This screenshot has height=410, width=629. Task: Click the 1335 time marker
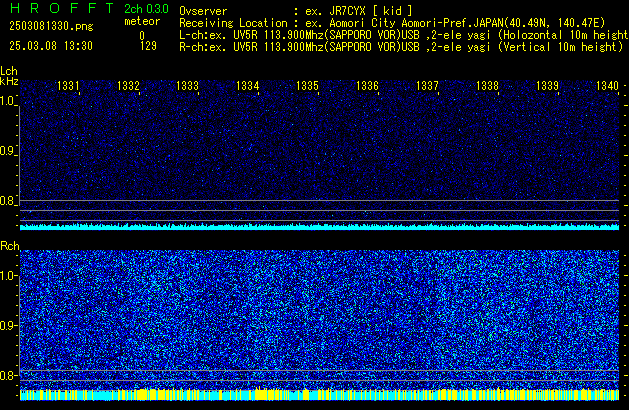click(x=307, y=86)
